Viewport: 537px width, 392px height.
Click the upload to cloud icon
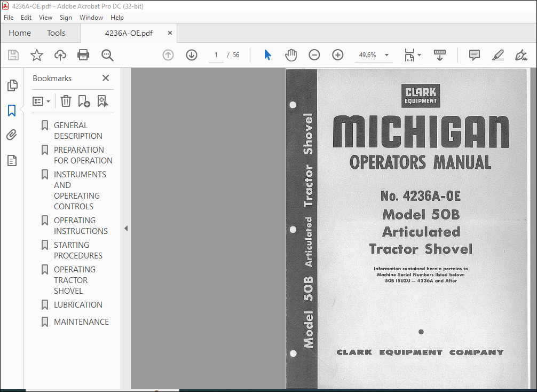pyautogui.click(x=60, y=55)
